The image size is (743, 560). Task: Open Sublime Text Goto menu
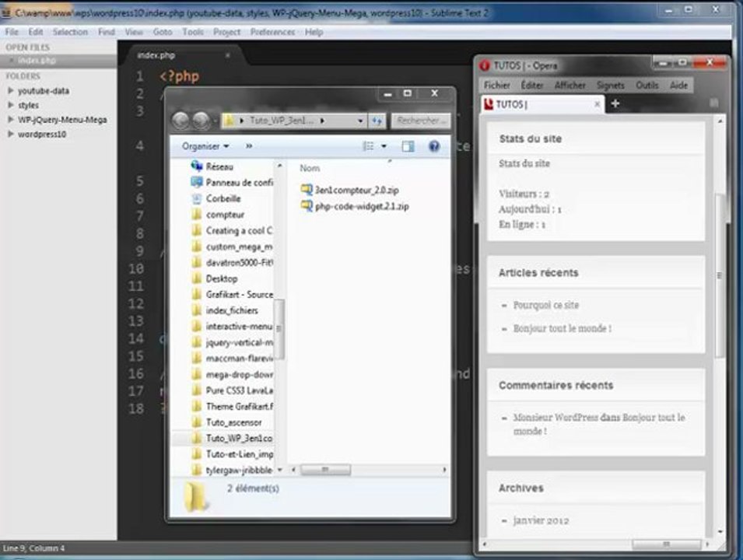(x=163, y=32)
